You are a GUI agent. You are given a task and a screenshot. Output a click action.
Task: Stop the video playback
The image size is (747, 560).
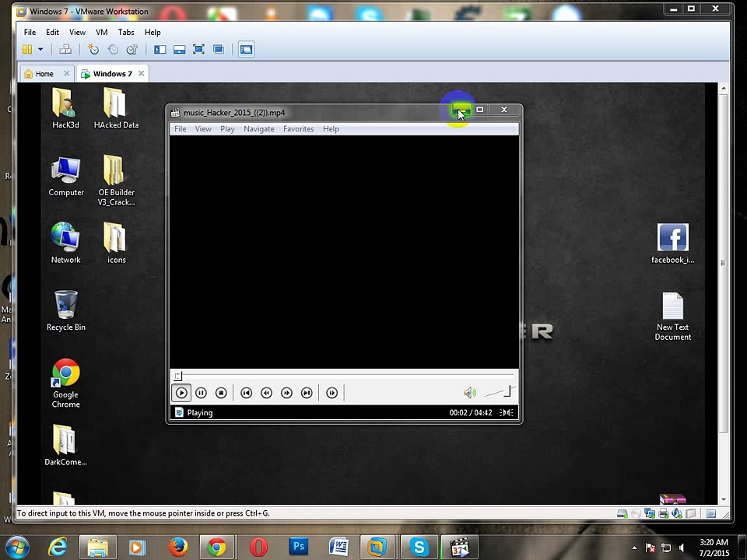click(x=221, y=393)
